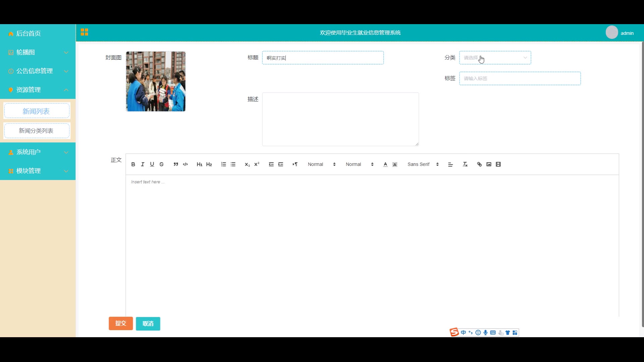644x362 pixels.
Task: Click the insert image icon
Action: point(489,164)
